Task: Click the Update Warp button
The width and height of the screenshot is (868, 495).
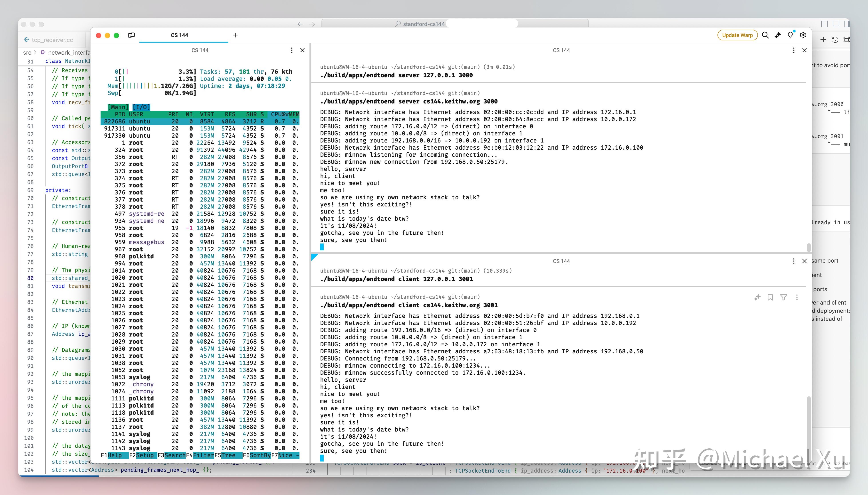Action: (x=737, y=35)
